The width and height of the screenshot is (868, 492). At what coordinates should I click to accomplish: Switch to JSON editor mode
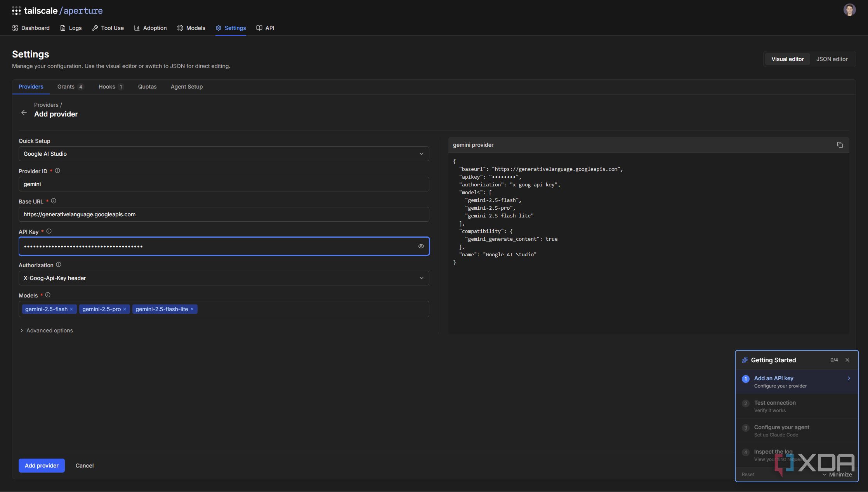click(x=832, y=59)
